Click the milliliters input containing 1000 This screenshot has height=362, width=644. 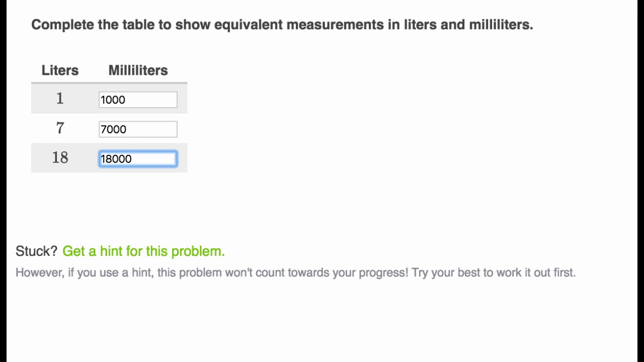tap(138, 100)
